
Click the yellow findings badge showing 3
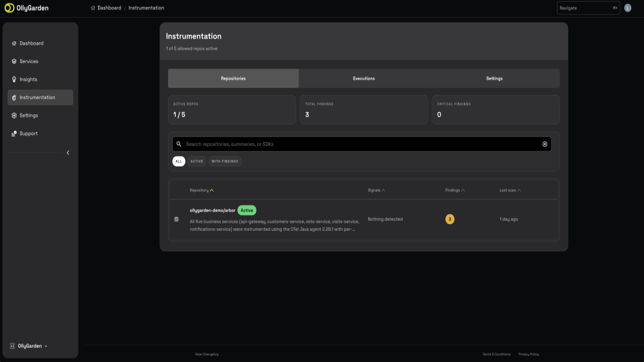pos(450,219)
